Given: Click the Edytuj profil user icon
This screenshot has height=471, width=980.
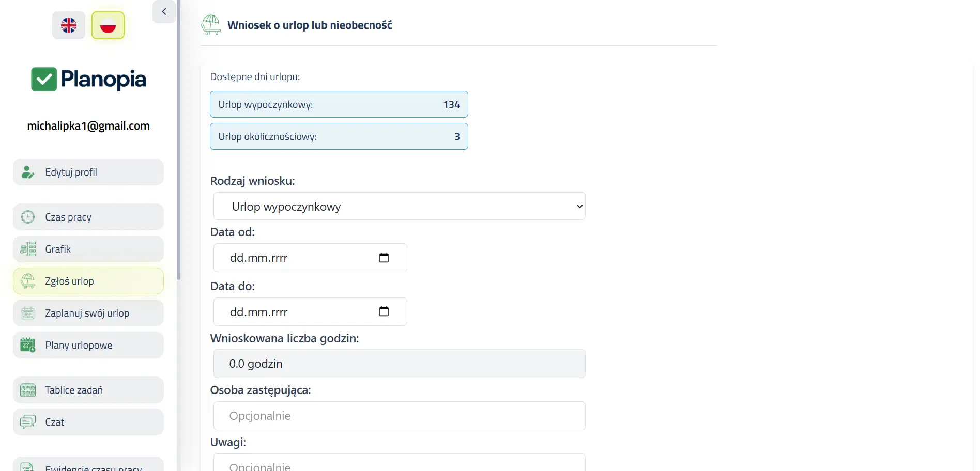Looking at the screenshot, I should pyautogui.click(x=28, y=172).
